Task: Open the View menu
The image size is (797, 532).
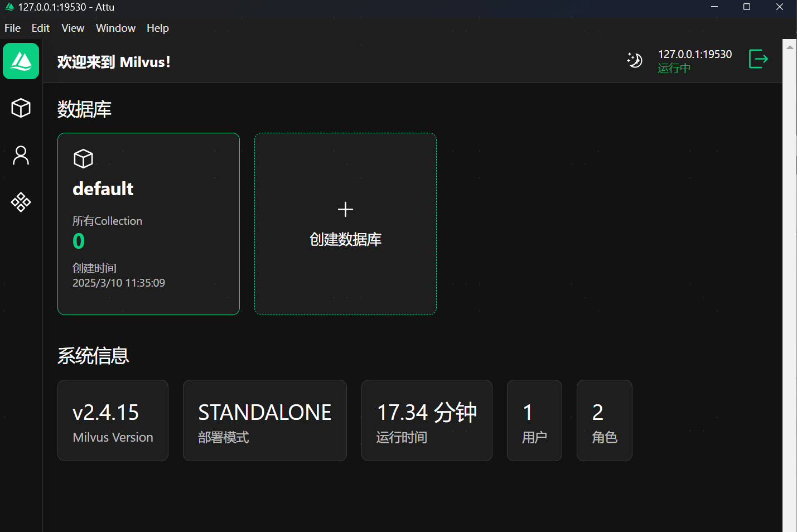Action: click(73, 28)
